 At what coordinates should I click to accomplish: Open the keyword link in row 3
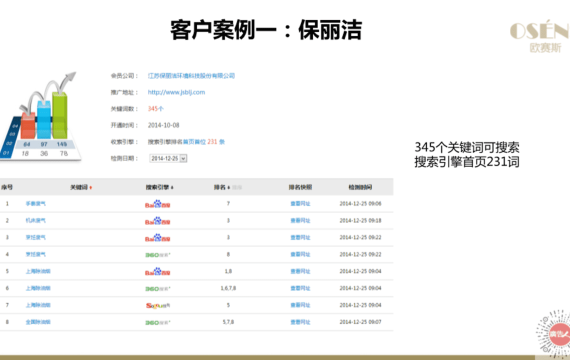pyautogui.click(x=36, y=237)
